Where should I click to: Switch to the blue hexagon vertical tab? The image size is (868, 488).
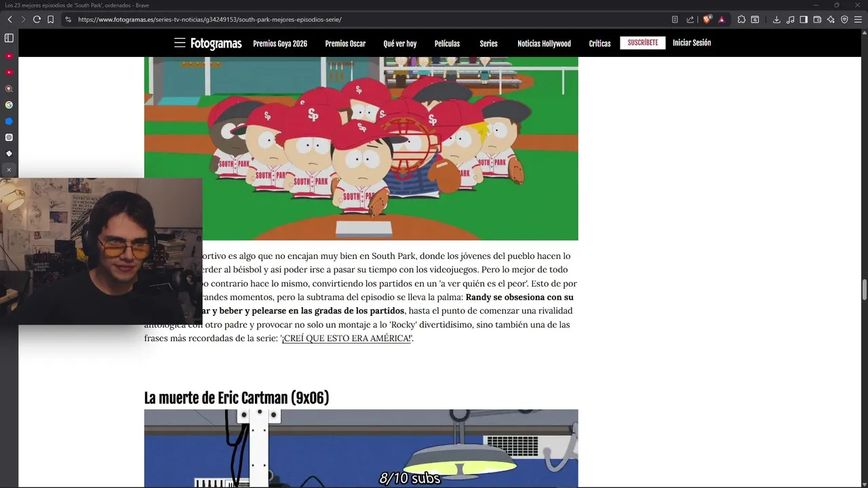(x=9, y=121)
